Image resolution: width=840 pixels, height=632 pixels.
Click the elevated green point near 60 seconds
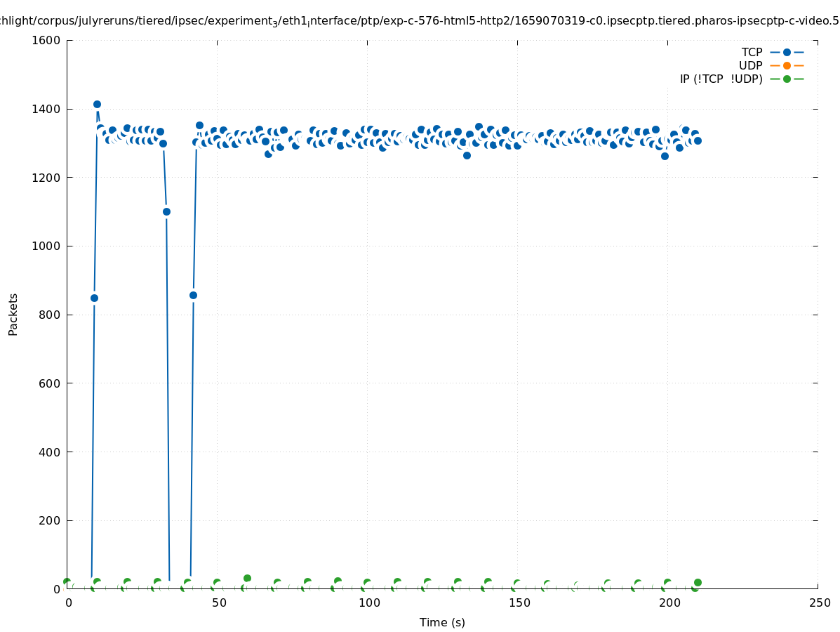click(247, 578)
